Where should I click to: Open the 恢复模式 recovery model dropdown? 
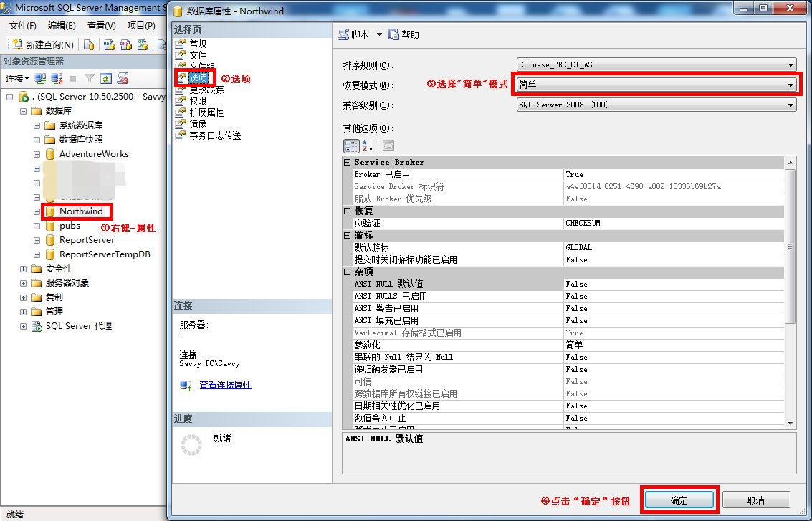click(790, 85)
